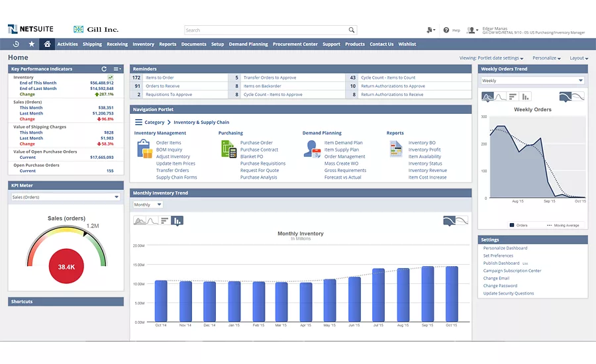Screen dimensions: 596x364
Task: Open the Inventory Profit report link
Action: pyautogui.click(x=424, y=150)
